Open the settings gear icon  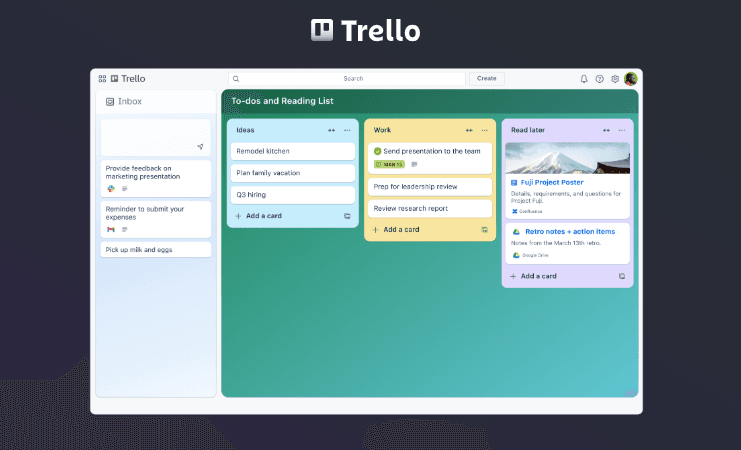point(615,79)
